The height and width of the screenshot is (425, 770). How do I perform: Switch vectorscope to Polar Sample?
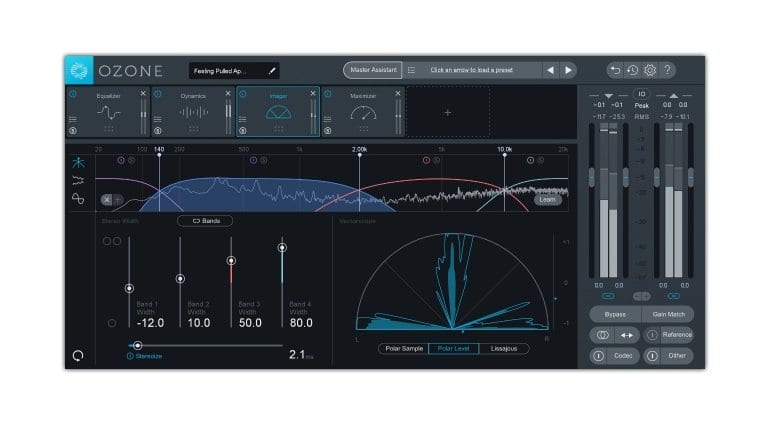click(404, 348)
